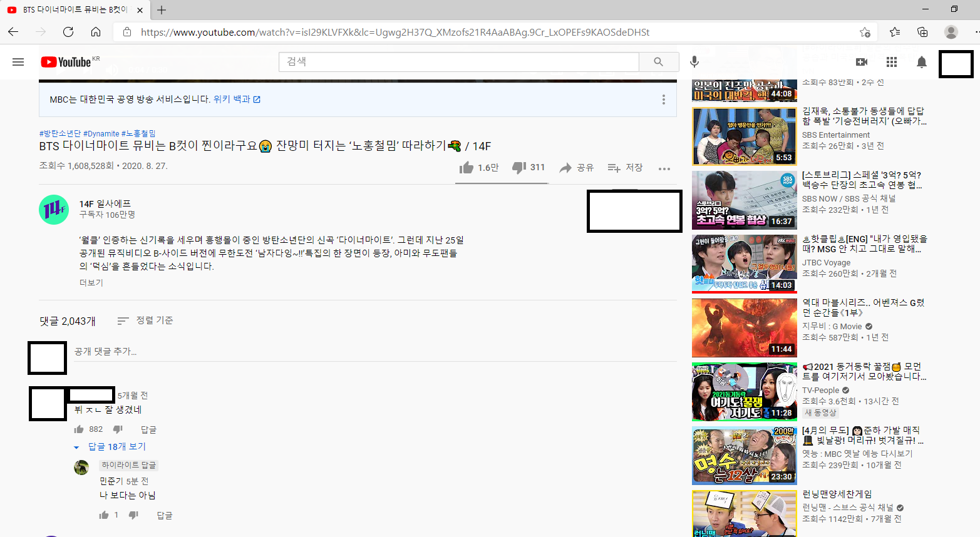Dislike the comment with 882 likes
The image size is (980, 537).
[118, 429]
